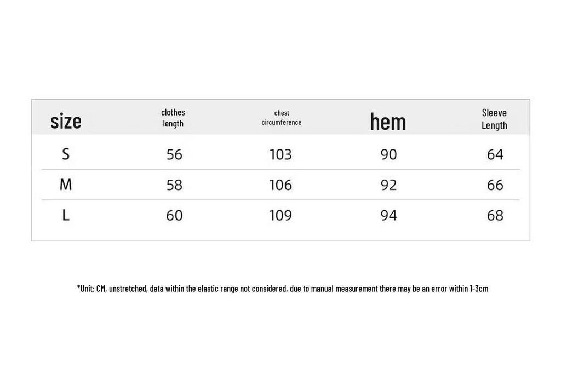
Task: Click chest circumference value 109
Action: coord(280,215)
